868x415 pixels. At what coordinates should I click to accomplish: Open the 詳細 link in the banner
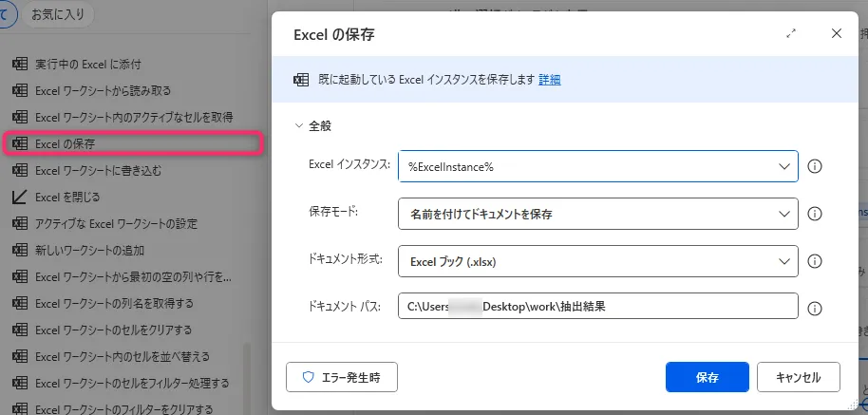(x=549, y=80)
